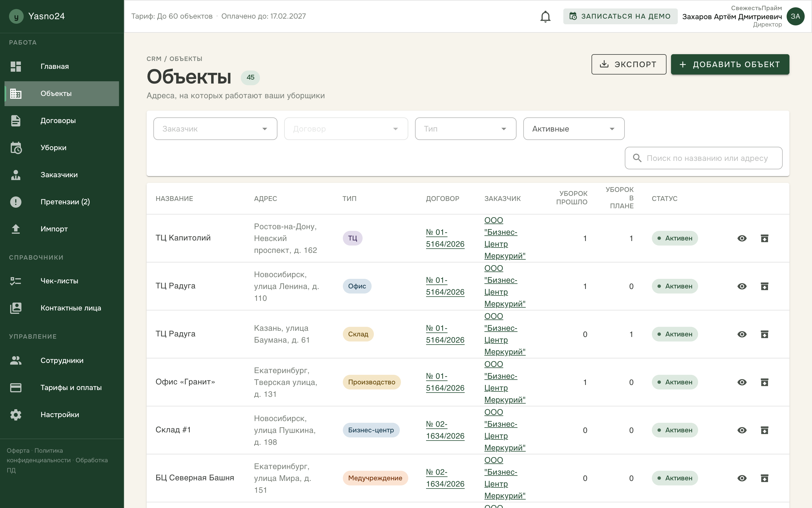Open Политика конфиденциальности footer link

(39, 455)
